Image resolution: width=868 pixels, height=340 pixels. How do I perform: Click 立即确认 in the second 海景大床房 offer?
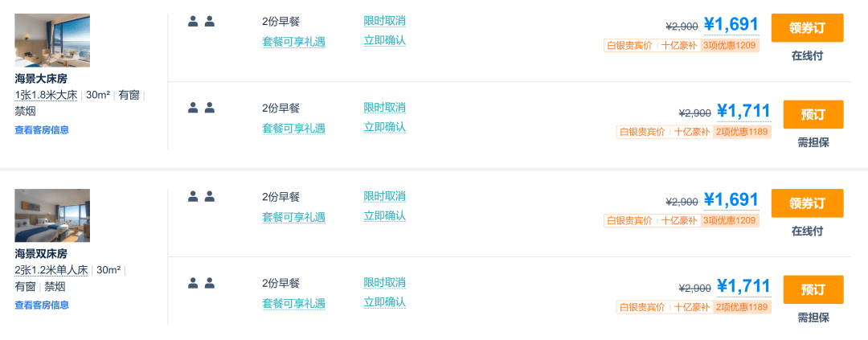385,127
